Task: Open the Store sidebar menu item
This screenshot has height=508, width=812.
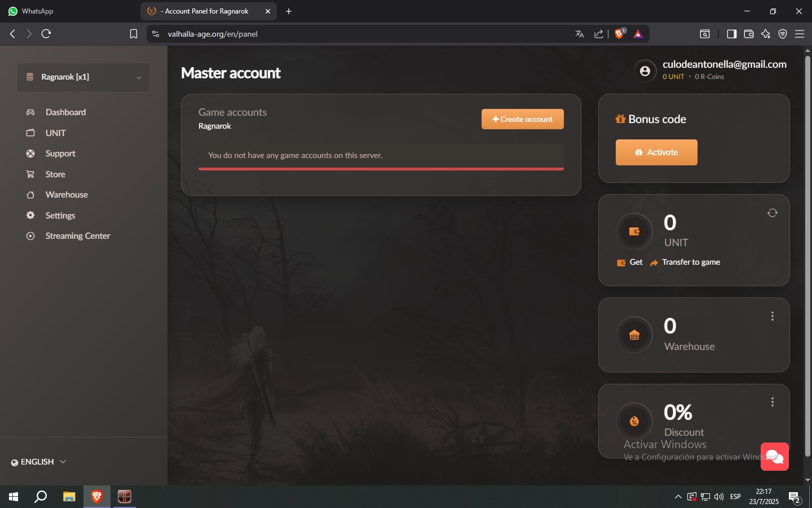Action: click(55, 174)
